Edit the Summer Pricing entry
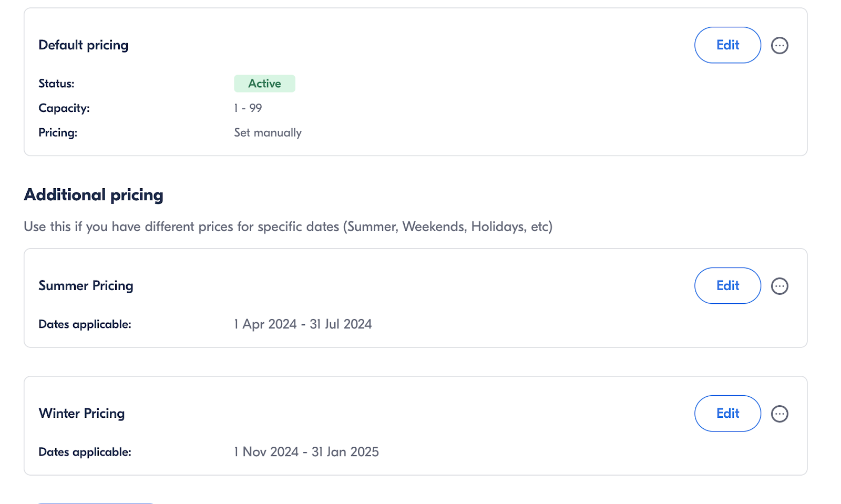This screenshot has width=841, height=504. pos(727,286)
